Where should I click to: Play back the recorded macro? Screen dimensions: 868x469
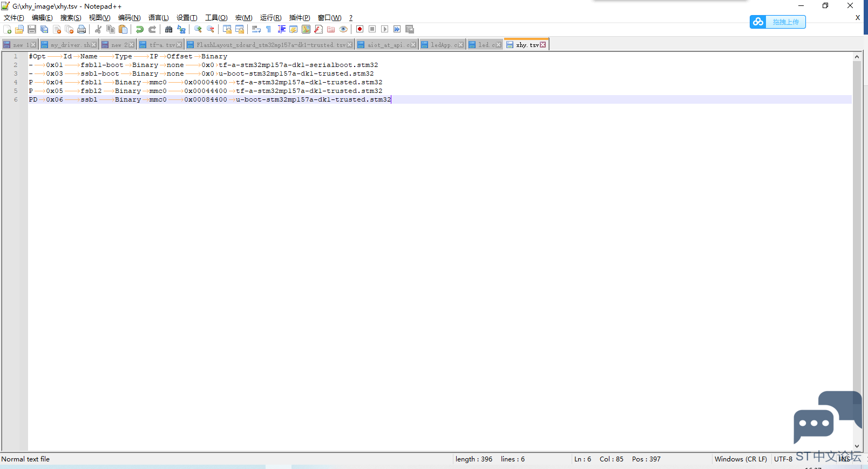coord(385,29)
